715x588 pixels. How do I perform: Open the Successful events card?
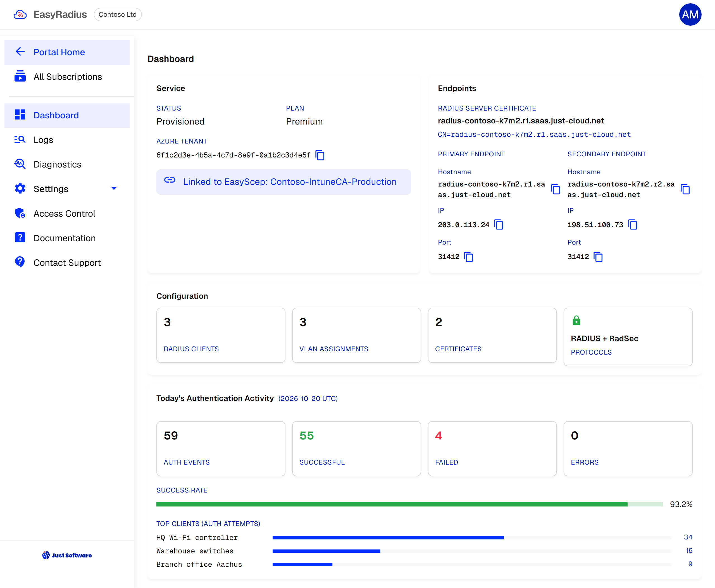[x=356, y=449]
